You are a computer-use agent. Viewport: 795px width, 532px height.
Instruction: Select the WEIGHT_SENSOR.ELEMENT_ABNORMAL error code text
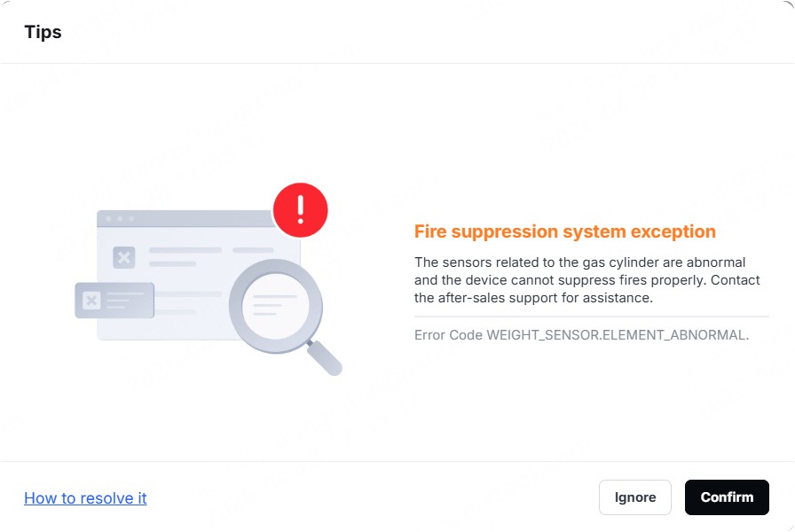pyautogui.click(x=618, y=335)
